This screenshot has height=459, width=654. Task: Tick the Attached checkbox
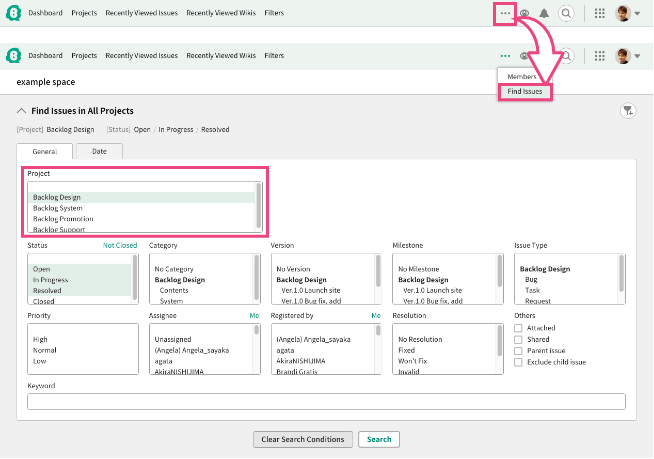(518, 328)
